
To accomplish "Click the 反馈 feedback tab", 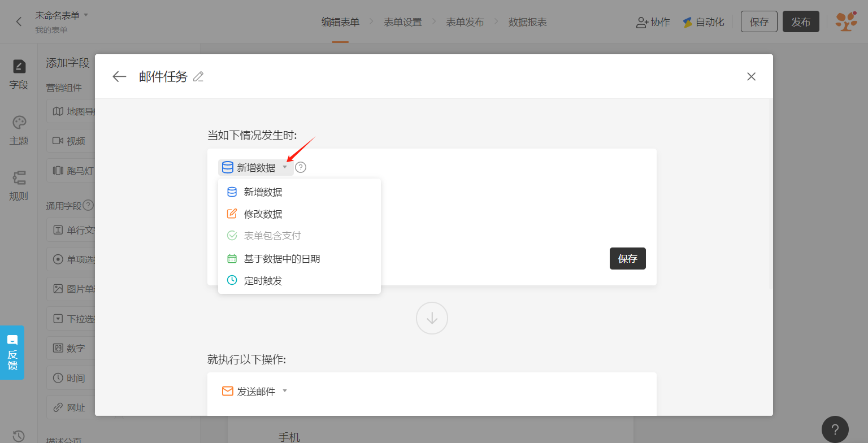I will click(12, 352).
